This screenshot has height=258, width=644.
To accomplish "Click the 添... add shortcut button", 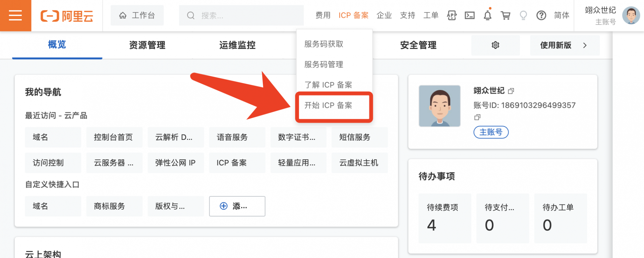I will click(237, 206).
